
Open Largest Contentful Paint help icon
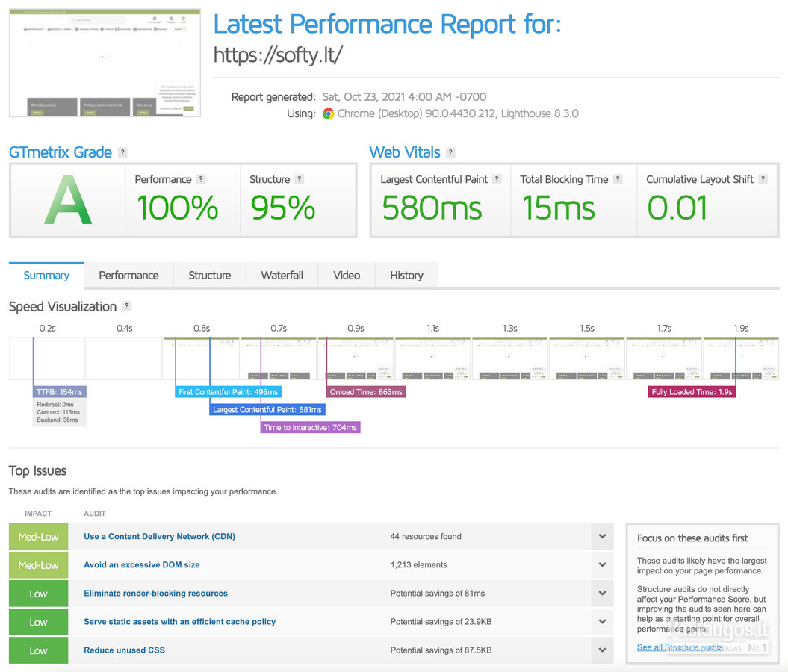click(497, 180)
